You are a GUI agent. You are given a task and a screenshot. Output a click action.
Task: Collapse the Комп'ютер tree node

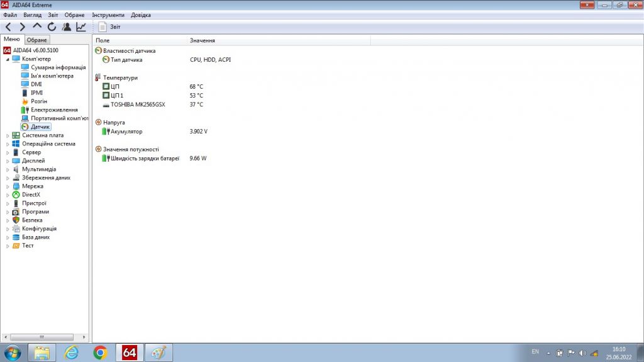[8, 59]
